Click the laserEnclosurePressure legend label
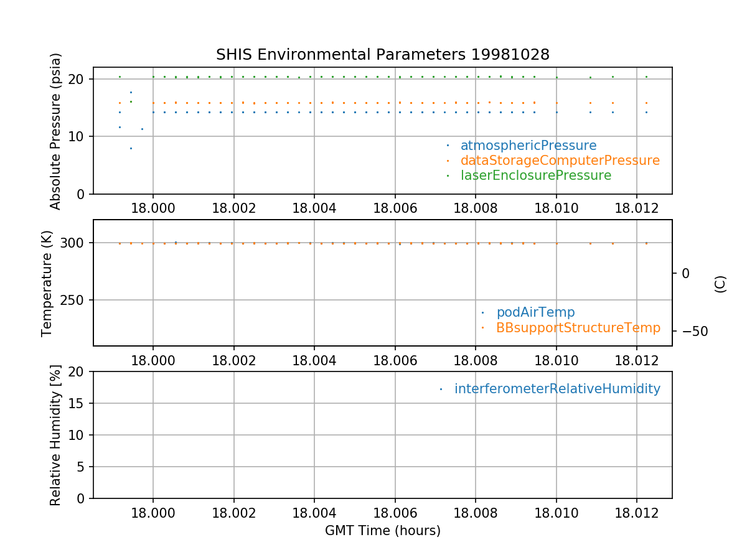The height and width of the screenshot is (560, 747). point(535,175)
